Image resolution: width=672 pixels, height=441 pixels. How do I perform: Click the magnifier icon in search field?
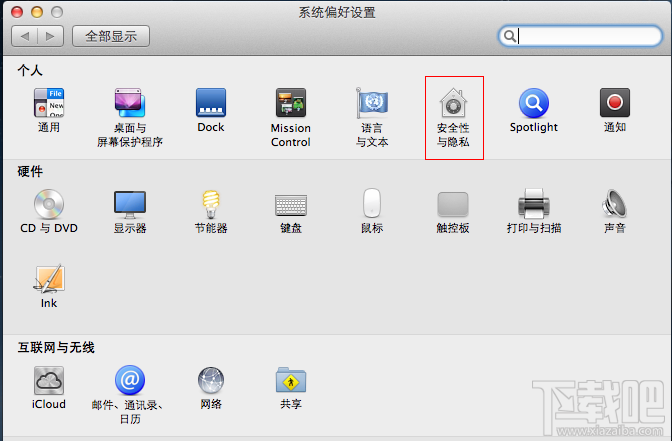pyautogui.click(x=510, y=36)
